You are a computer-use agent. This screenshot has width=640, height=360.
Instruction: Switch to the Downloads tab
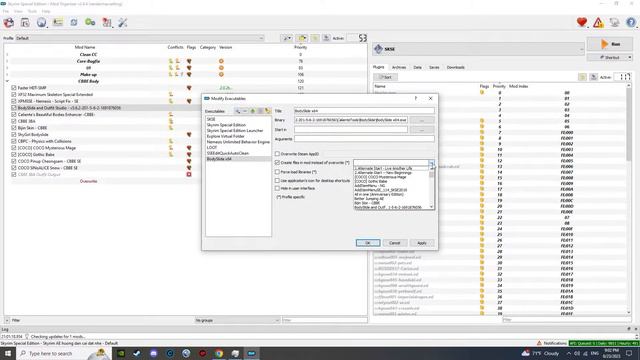tap(456, 67)
